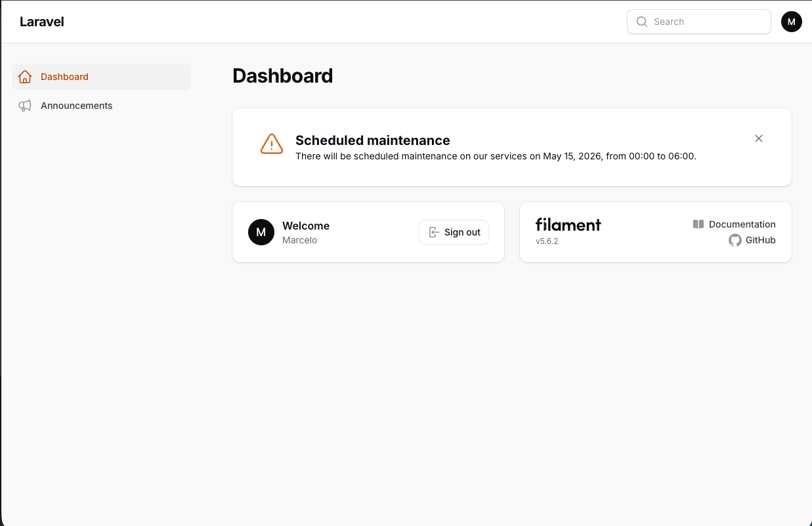Click the filament logo
The image size is (812, 526).
pyautogui.click(x=568, y=224)
